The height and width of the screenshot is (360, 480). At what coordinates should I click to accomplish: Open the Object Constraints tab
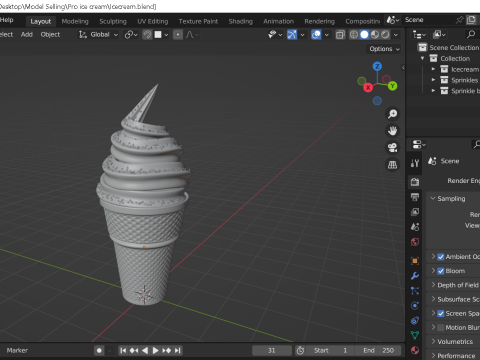pyautogui.click(x=415, y=321)
